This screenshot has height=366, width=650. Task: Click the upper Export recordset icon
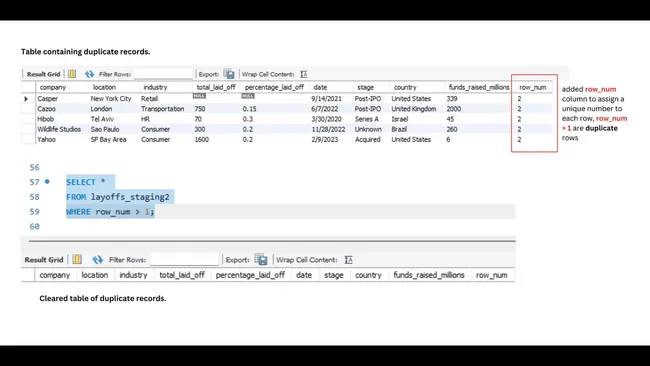[x=229, y=74]
